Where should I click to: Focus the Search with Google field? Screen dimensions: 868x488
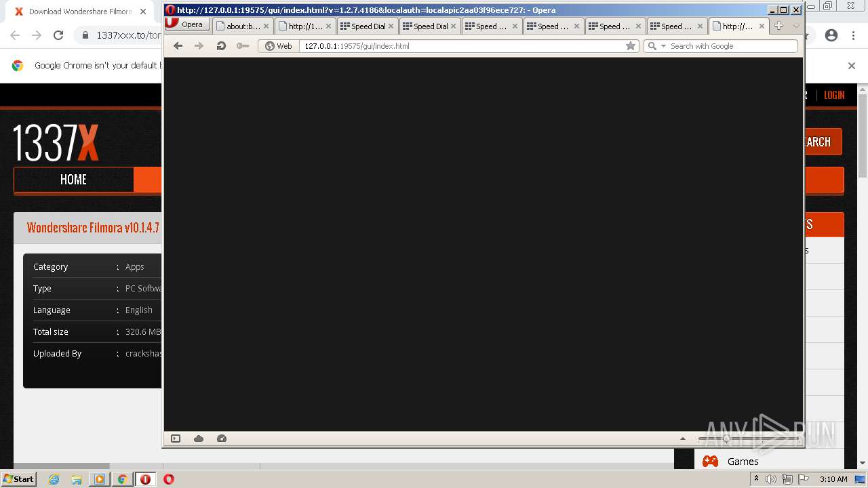[732, 46]
